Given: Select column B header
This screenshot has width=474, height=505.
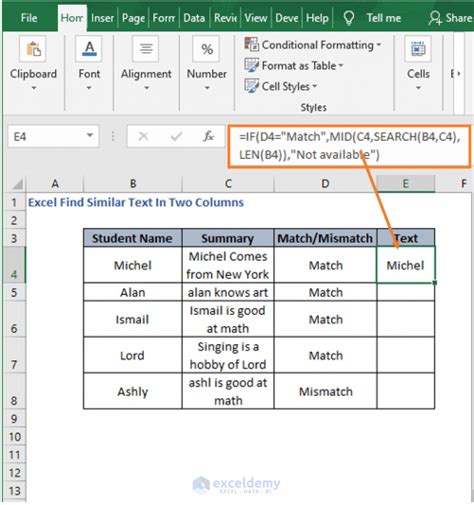Looking at the screenshot, I should point(133,184).
